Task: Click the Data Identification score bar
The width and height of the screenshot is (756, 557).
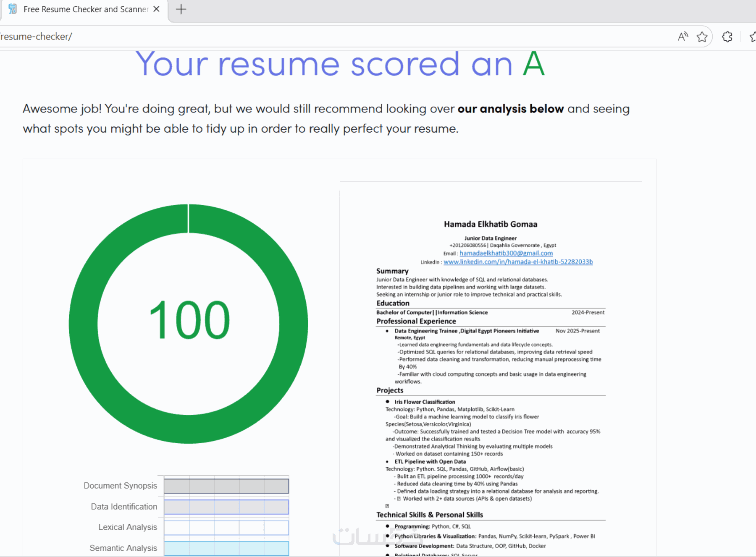Action: [x=226, y=507]
